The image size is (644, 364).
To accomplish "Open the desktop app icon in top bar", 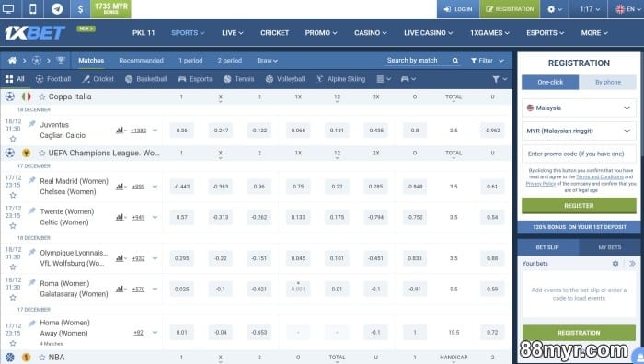I will pos(8,8).
